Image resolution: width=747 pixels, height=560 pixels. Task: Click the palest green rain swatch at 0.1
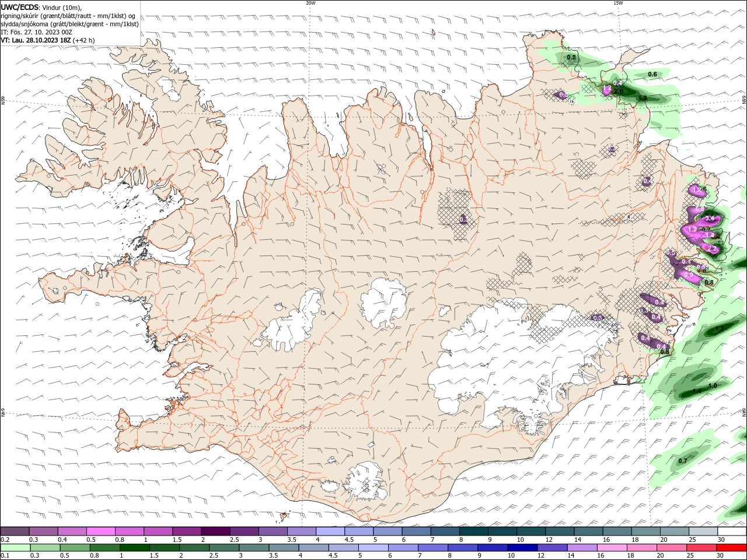(15, 547)
